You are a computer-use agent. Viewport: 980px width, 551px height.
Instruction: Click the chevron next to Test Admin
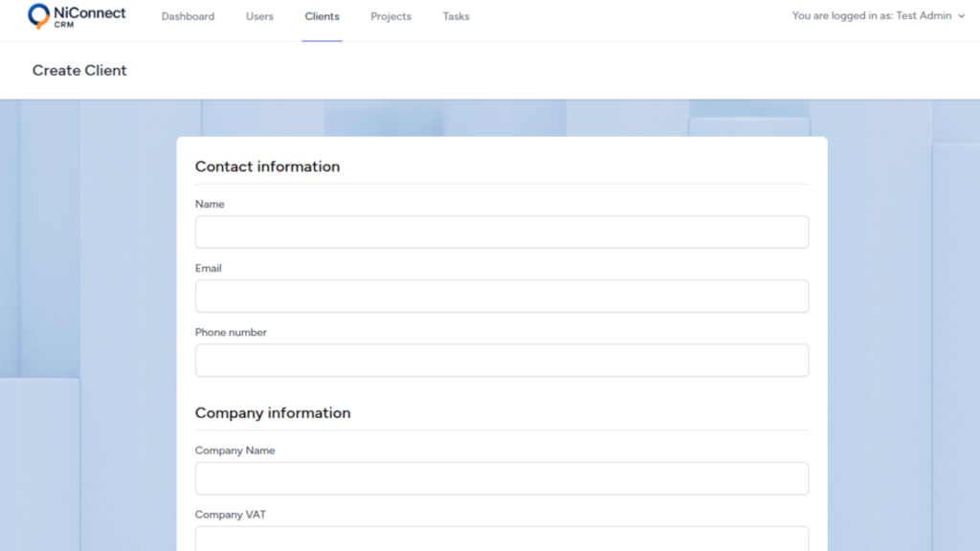point(961,16)
